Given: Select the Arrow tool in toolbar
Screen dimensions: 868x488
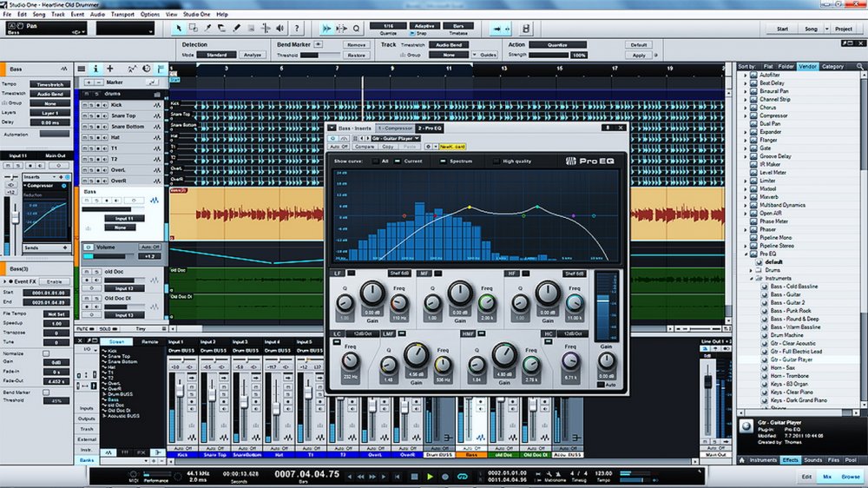Looking at the screenshot, I should click(178, 29).
